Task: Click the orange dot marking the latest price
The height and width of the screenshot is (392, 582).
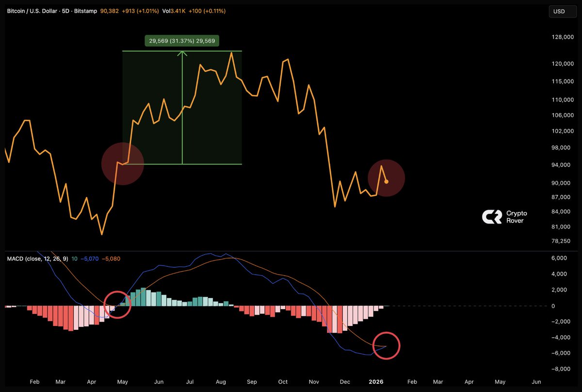Action: tap(387, 181)
